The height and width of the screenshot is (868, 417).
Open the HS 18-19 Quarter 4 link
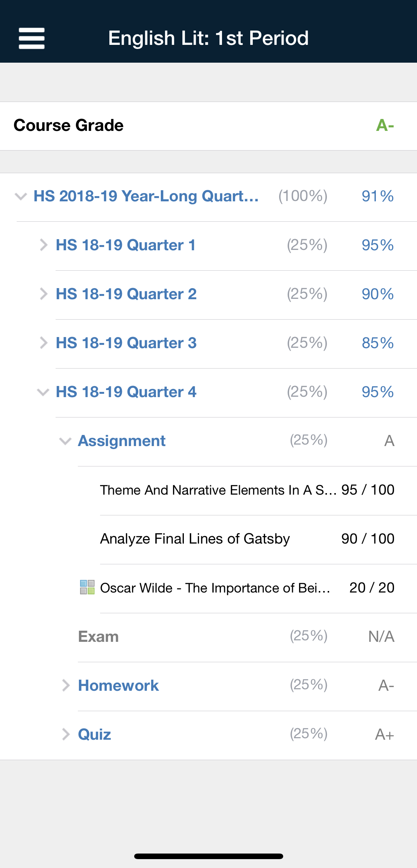(x=126, y=392)
